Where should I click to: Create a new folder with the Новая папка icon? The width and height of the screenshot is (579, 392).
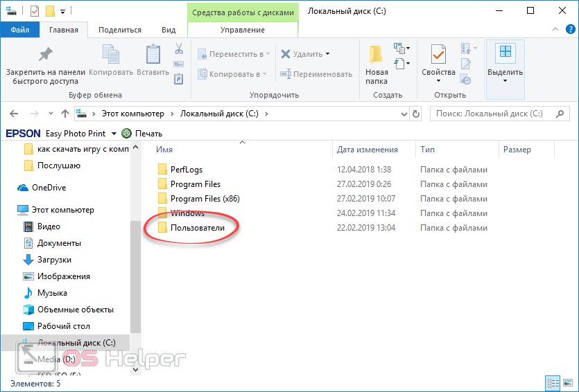[x=377, y=55]
